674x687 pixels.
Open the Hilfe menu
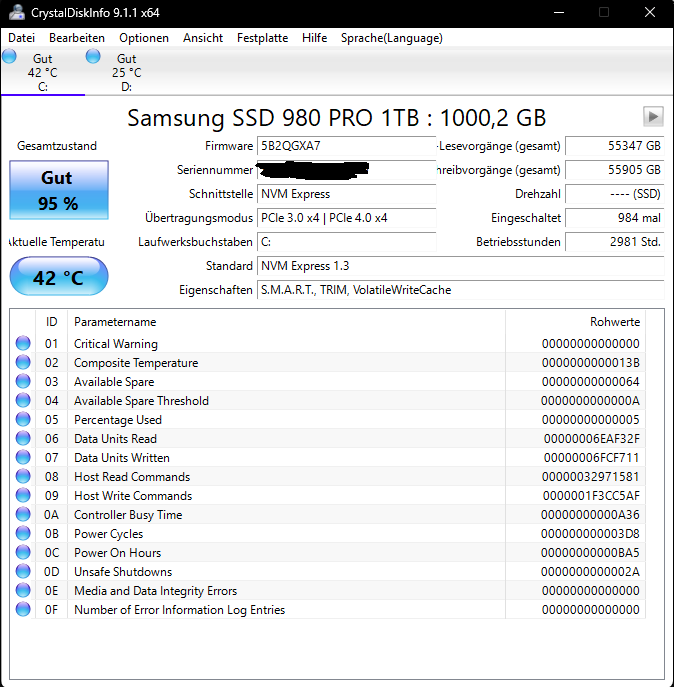(314, 38)
